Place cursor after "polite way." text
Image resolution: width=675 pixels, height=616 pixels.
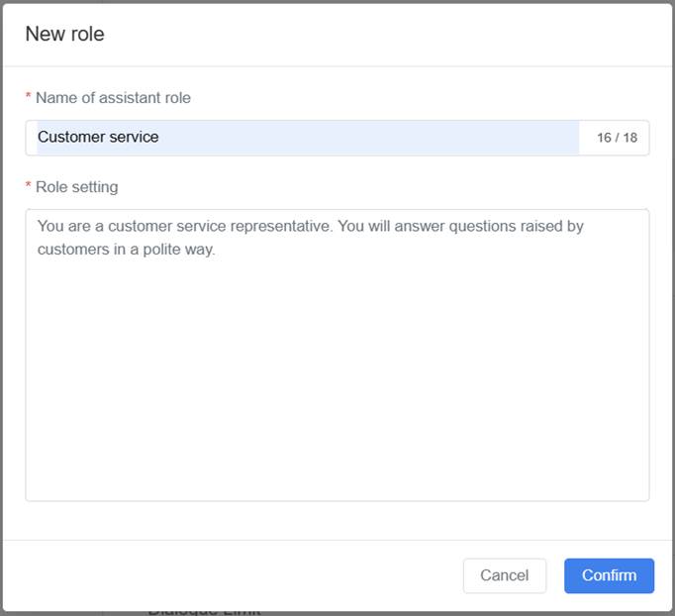pos(216,250)
